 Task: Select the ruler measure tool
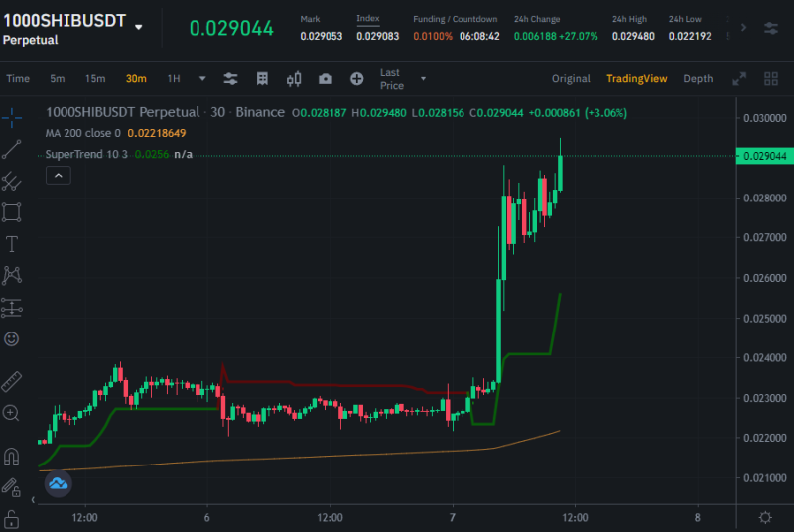[11, 382]
